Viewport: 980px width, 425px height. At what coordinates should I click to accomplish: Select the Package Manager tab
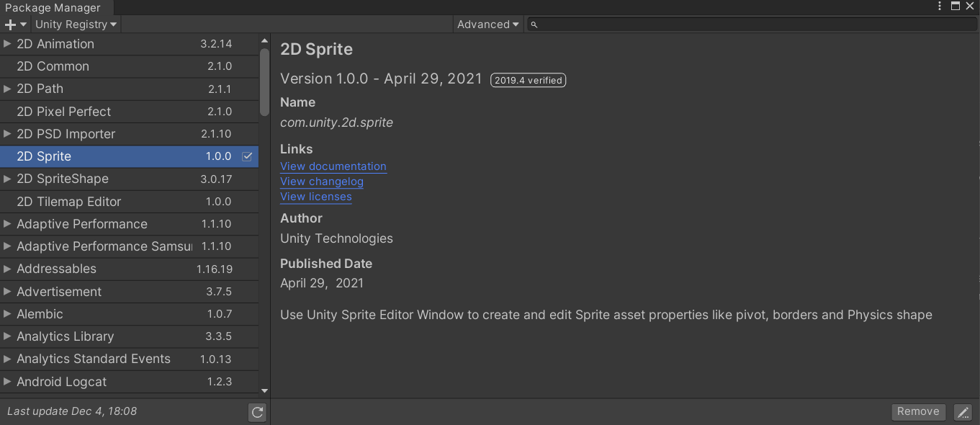click(x=56, y=8)
